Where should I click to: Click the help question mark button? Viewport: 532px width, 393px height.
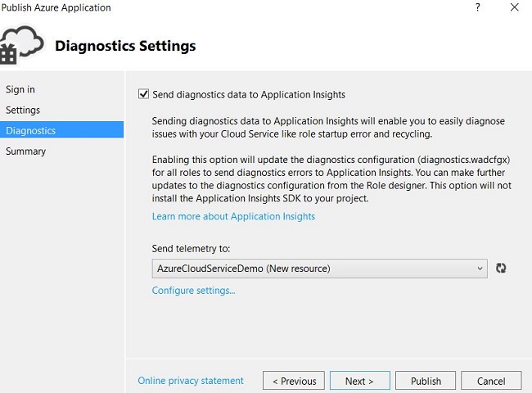pos(477,7)
